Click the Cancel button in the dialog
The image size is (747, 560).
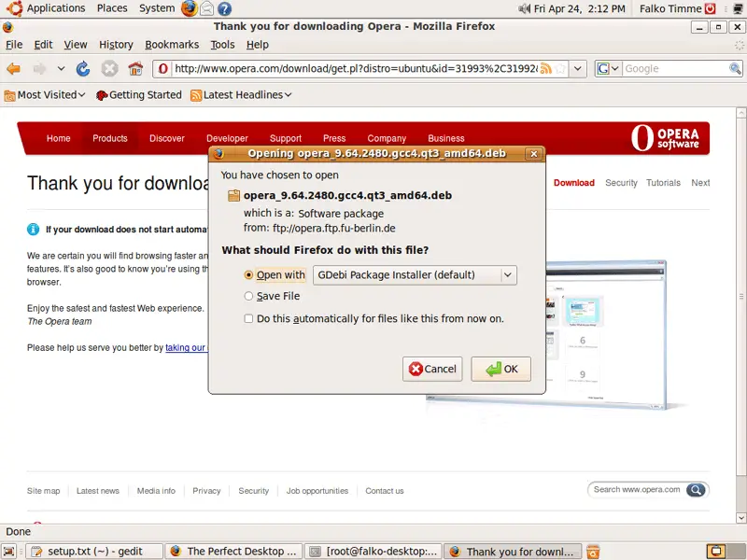(x=432, y=369)
